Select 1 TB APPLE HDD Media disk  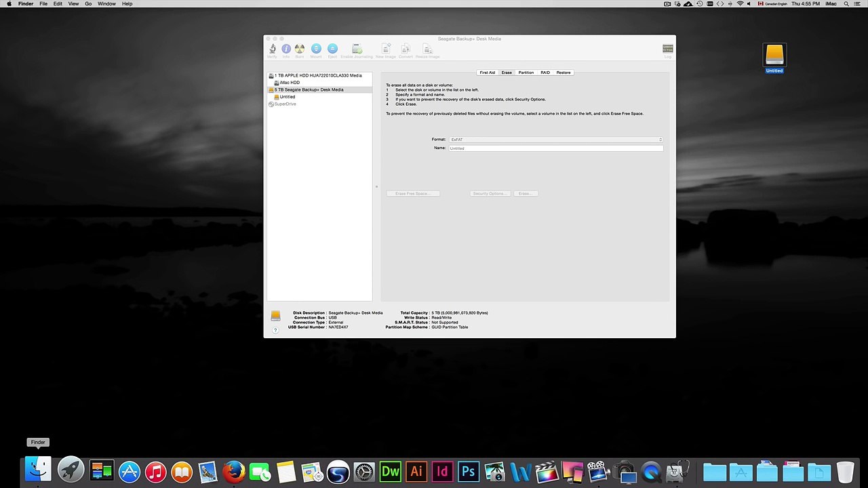click(319, 75)
